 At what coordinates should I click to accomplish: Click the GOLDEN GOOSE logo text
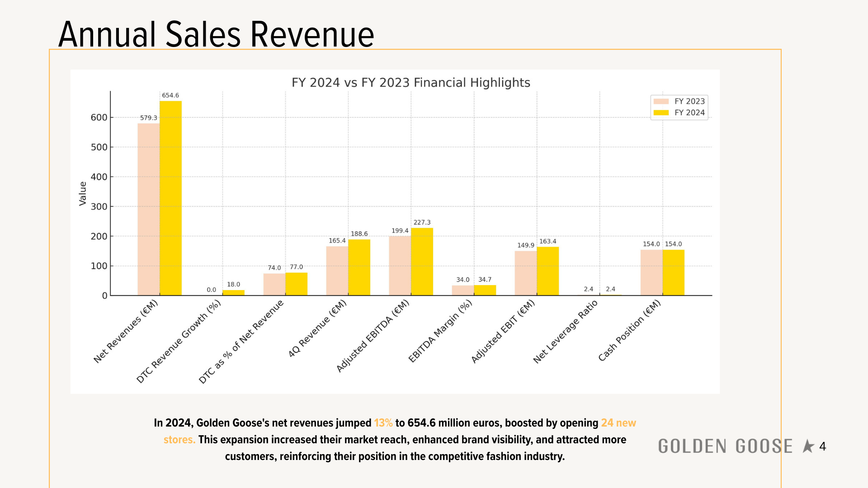[x=725, y=446]
